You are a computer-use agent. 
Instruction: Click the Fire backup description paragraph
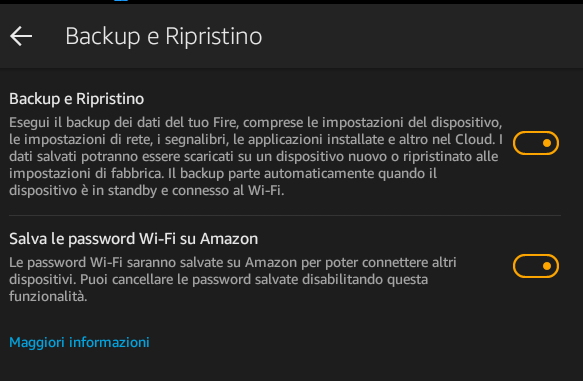[256, 156]
